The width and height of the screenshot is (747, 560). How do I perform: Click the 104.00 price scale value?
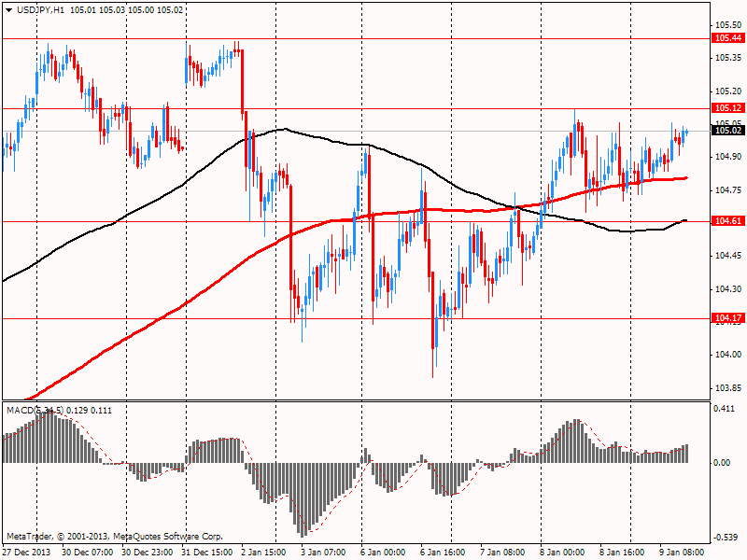click(728, 355)
